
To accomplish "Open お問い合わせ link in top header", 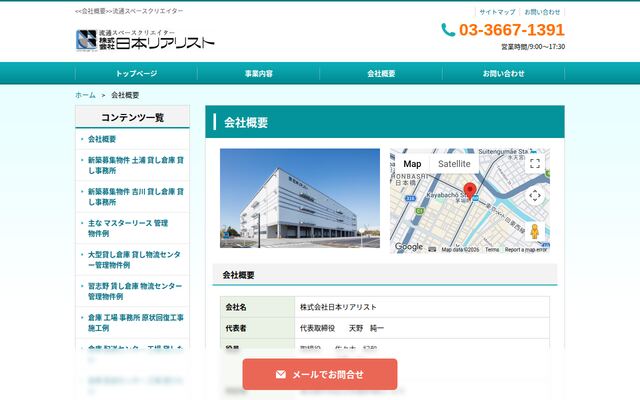I will pyautogui.click(x=542, y=12).
